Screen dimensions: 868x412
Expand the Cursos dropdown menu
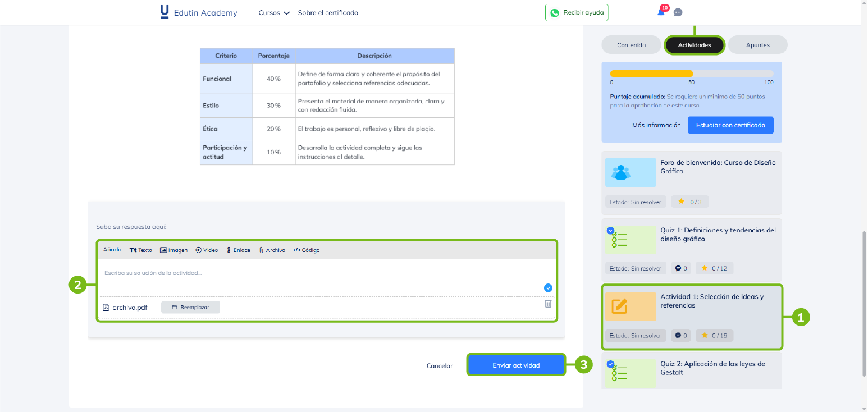[x=274, y=13]
